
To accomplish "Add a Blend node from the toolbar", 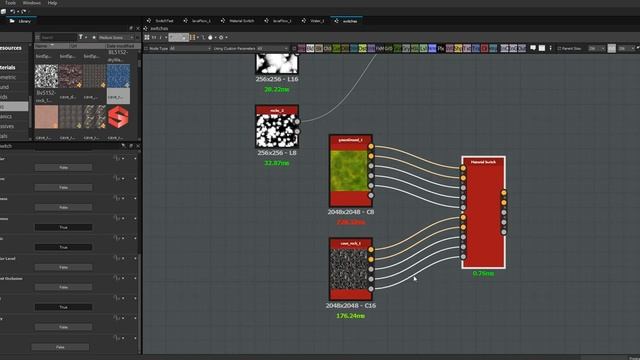I will click(310, 48).
